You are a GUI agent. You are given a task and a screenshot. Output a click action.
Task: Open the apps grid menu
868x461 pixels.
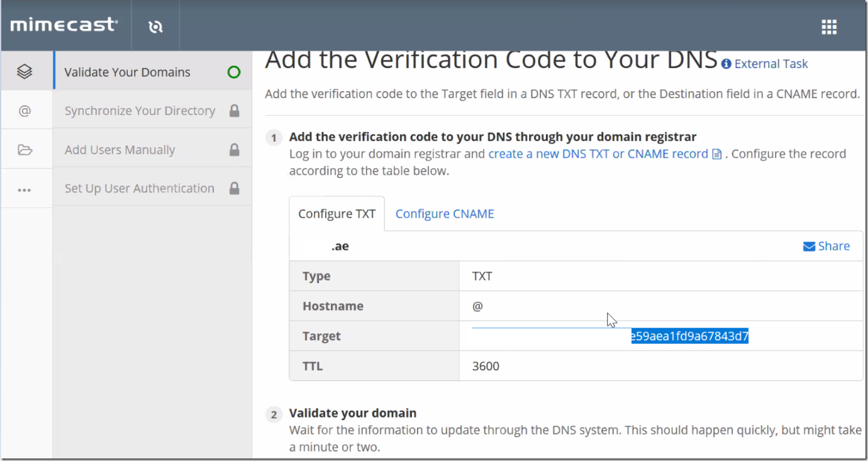[x=829, y=26]
